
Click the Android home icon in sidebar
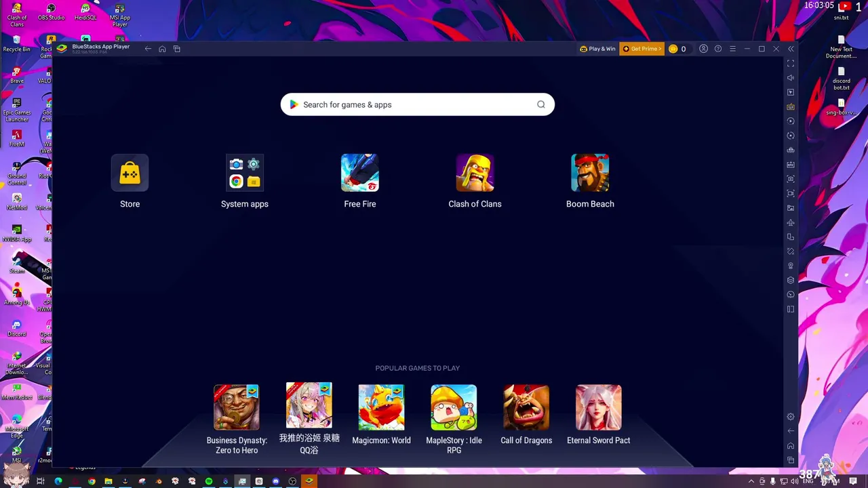pyautogui.click(x=791, y=446)
